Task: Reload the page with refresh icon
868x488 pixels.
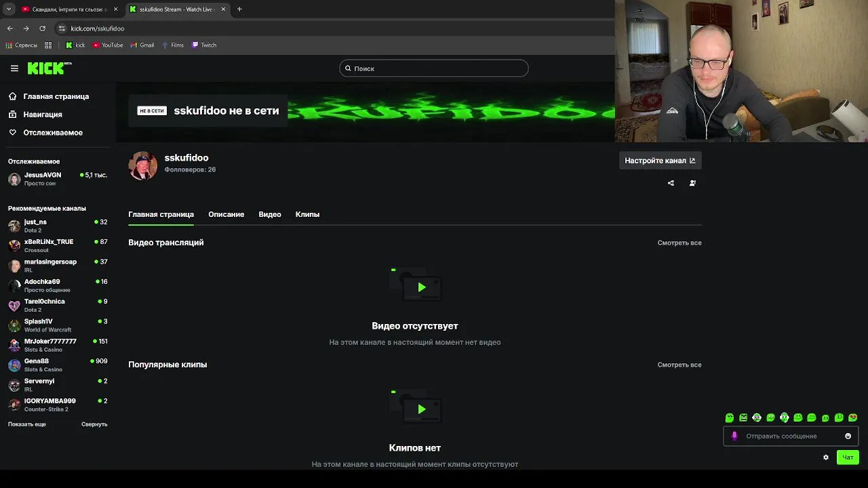Action: (x=42, y=28)
